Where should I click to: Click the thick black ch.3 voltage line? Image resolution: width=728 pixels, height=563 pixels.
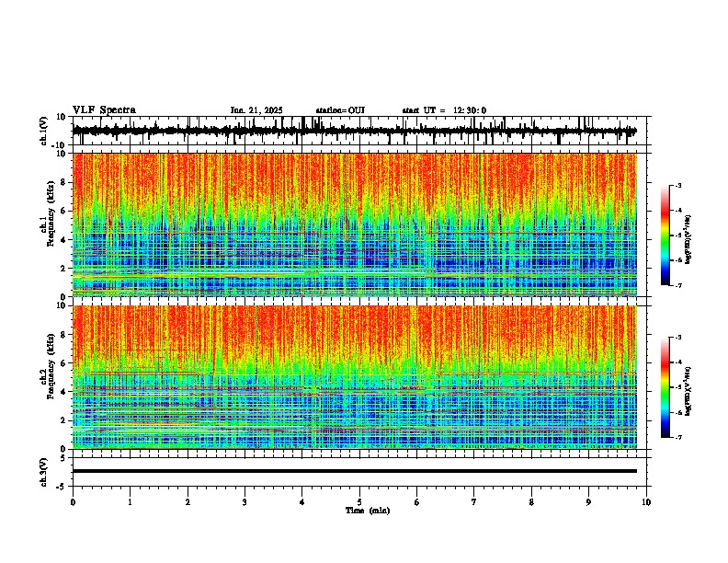coord(355,471)
